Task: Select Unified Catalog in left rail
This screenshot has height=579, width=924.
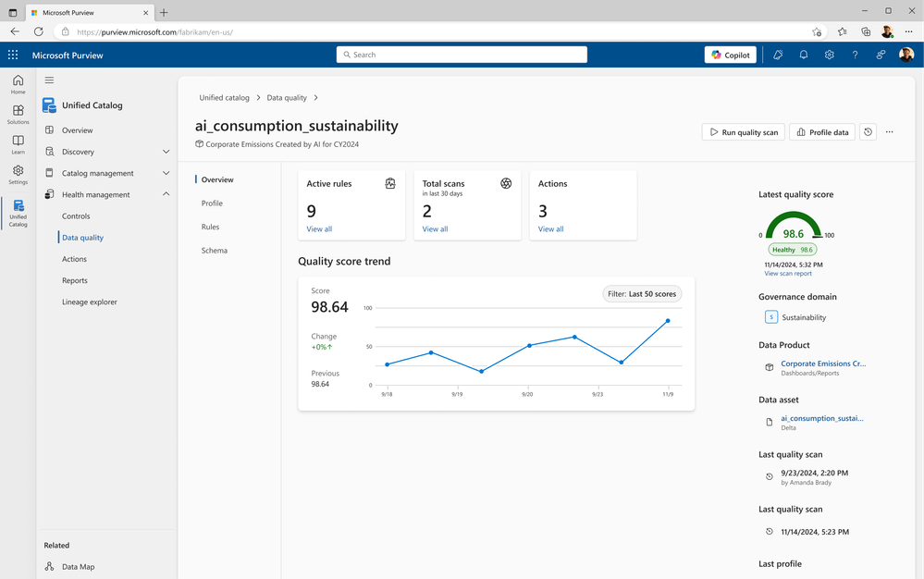Action: click(18, 213)
